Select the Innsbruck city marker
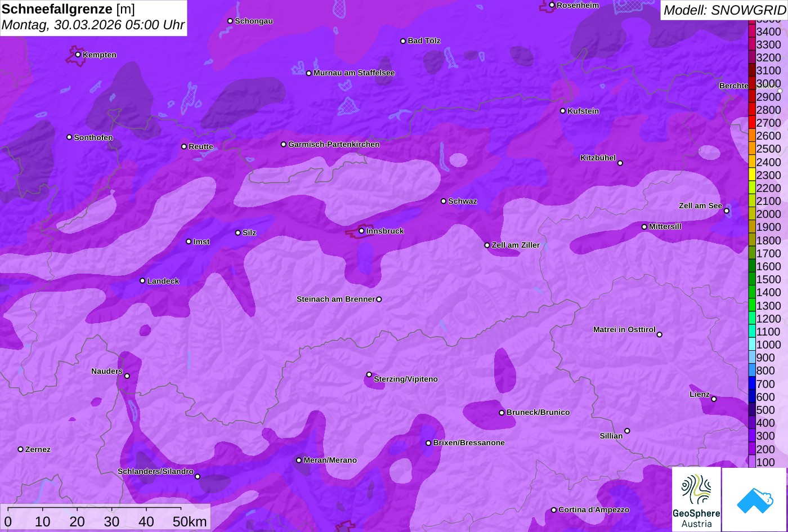Image resolution: width=788 pixels, height=532 pixels. tap(361, 231)
